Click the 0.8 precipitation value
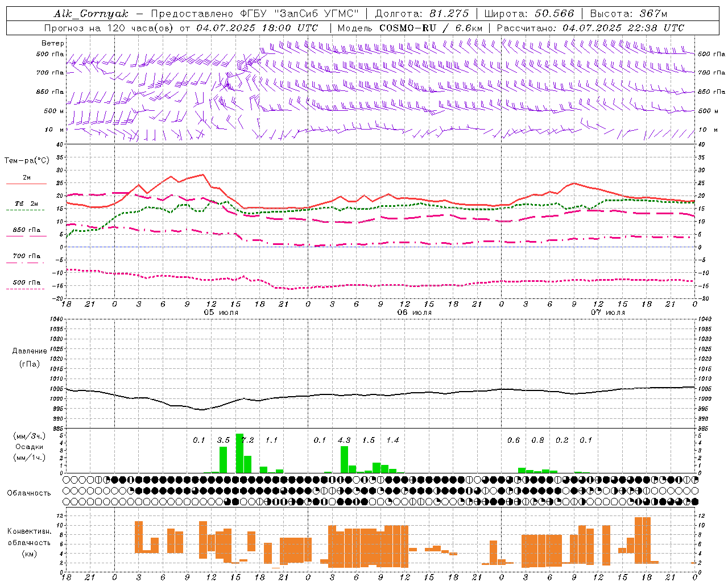This screenshot has height=582, width=728. tap(537, 440)
